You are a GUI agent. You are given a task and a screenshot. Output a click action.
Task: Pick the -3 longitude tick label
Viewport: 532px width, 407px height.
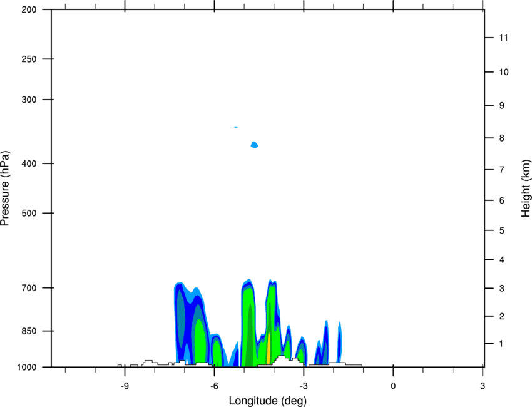[x=304, y=386]
